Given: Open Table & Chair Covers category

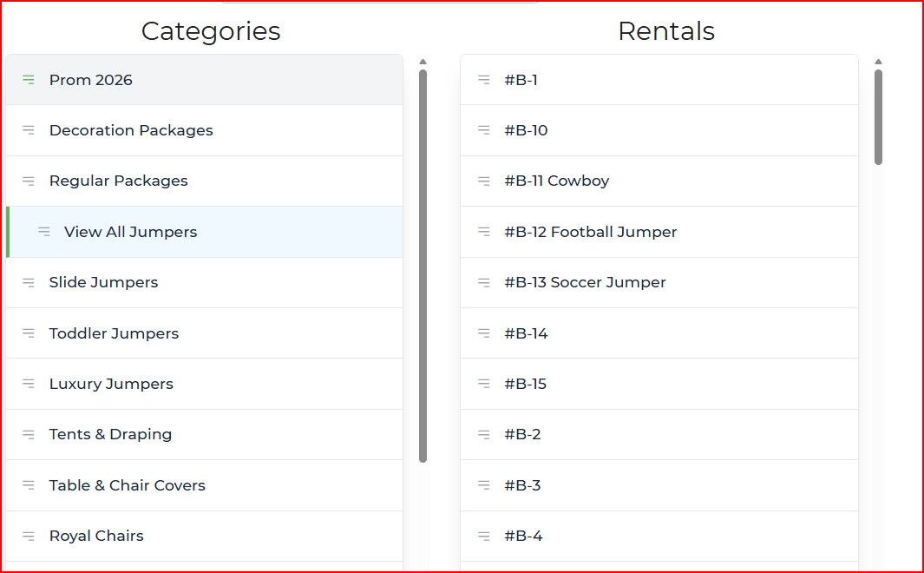Looking at the screenshot, I should [x=127, y=485].
